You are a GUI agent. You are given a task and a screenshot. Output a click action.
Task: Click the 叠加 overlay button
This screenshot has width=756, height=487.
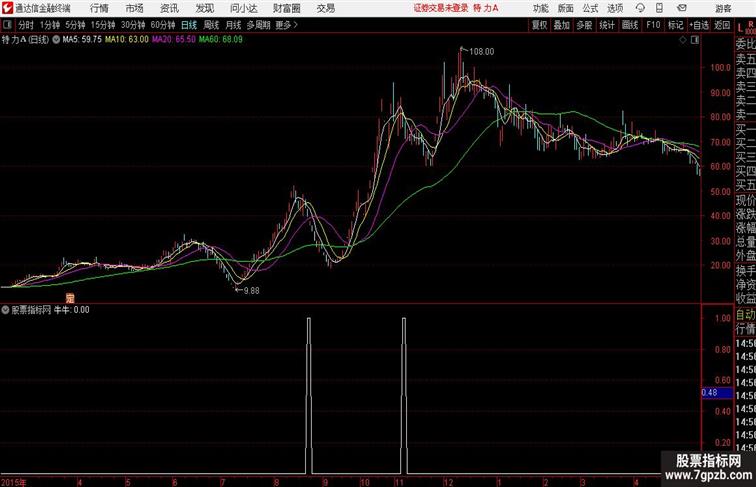tap(562, 25)
